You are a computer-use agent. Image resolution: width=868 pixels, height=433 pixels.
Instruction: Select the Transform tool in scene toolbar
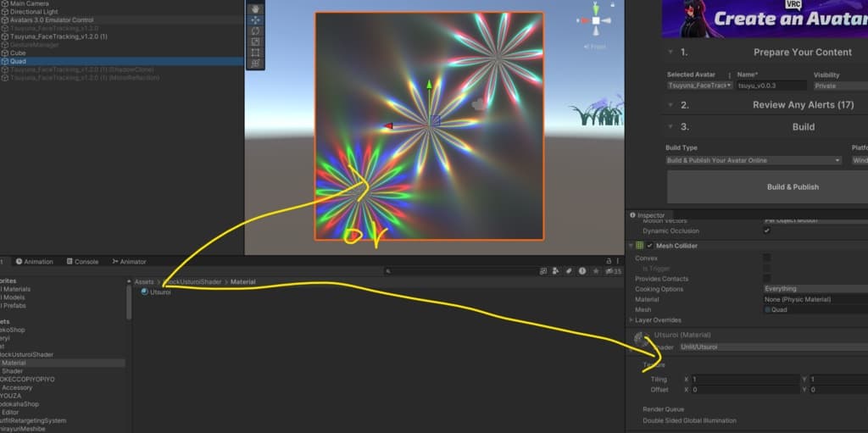point(255,64)
